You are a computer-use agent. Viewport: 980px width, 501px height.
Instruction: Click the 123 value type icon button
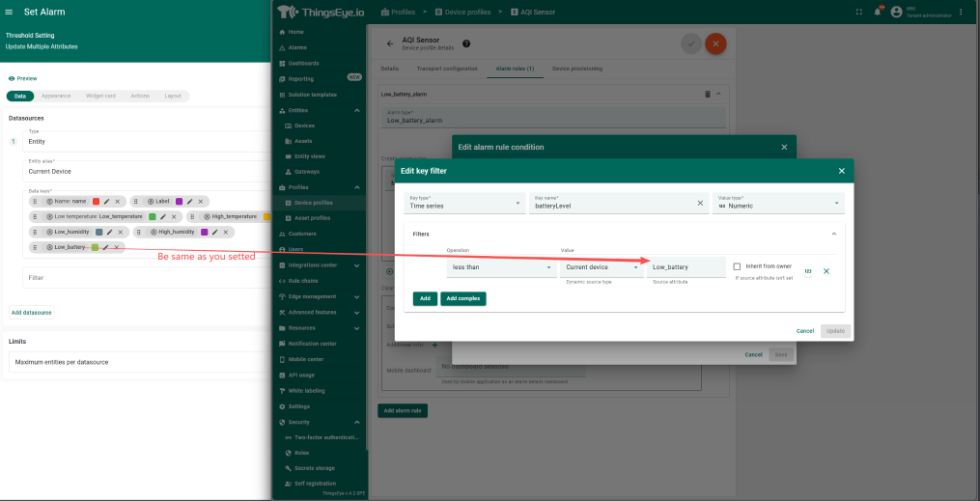coord(808,271)
